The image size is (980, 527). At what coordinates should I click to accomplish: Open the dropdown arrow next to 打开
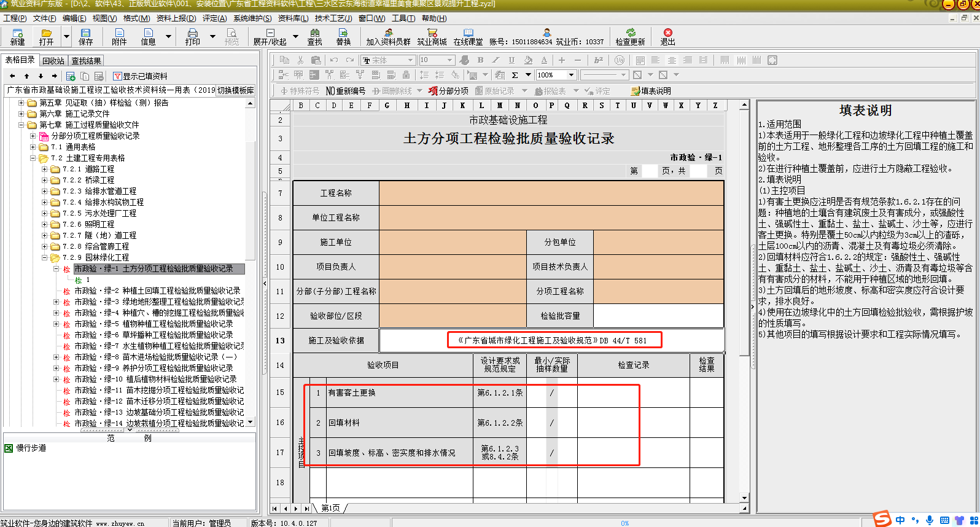[66, 37]
